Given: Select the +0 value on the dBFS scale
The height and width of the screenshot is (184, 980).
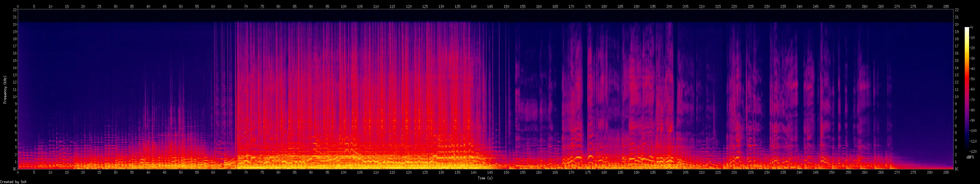Looking at the screenshot, I should pyautogui.click(x=971, y=27).
